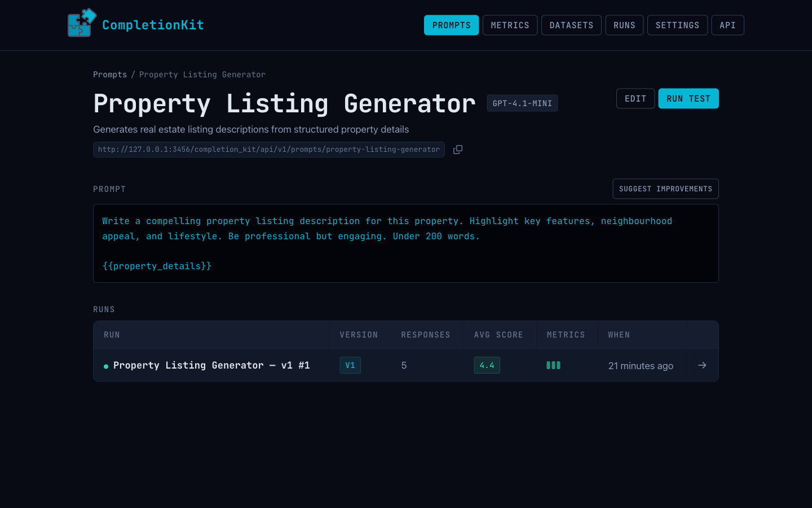Go to the Metrics nav tab
This screenshot has width=812, height=508.
point(510,25)
